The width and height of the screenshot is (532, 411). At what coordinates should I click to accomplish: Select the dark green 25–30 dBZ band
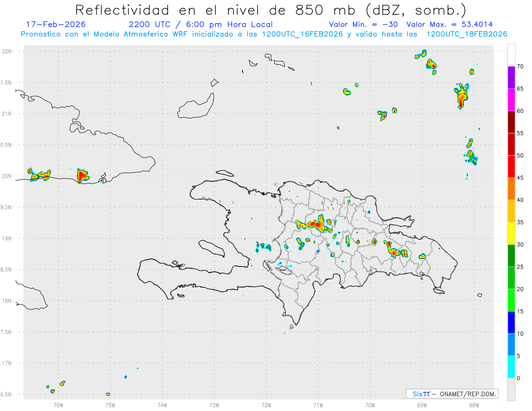(511, 256)
